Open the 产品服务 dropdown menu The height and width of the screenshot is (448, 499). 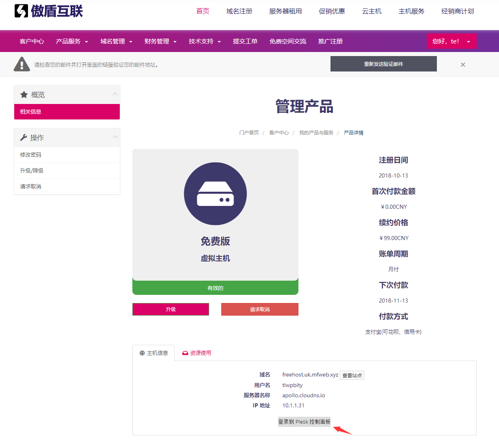coord(72,41)
